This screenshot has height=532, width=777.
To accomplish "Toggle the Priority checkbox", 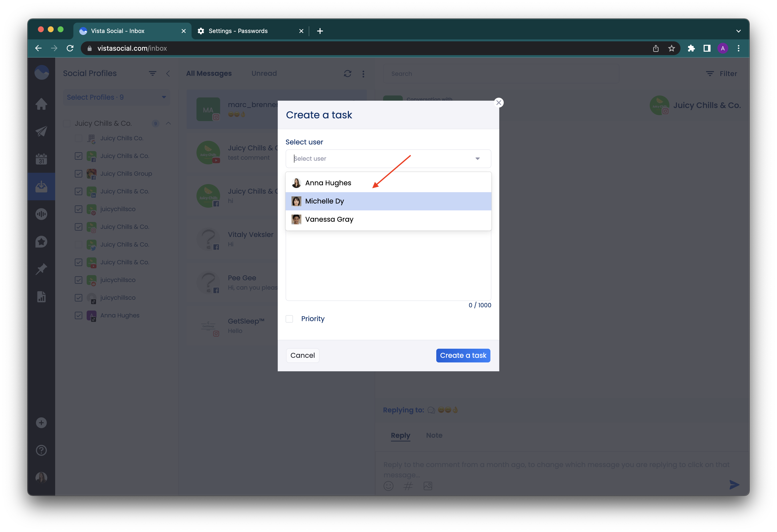I will [289, 319].
